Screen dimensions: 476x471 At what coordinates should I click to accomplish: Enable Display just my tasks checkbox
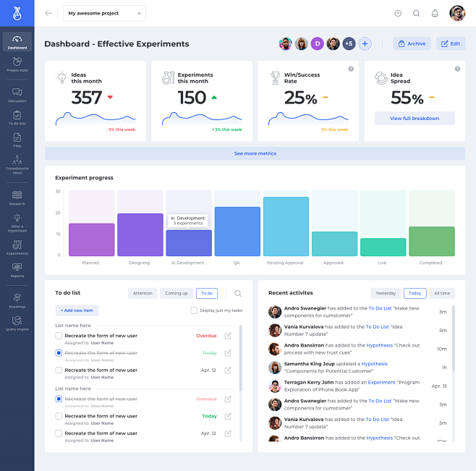click(x=194, y=310)
